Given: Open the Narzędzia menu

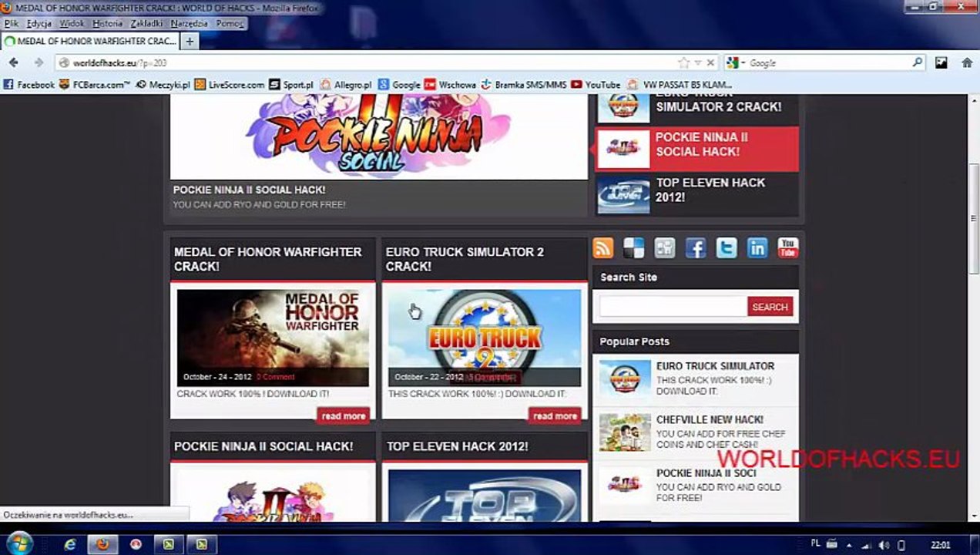Looking at the screenshot, I should pos(189,24).
